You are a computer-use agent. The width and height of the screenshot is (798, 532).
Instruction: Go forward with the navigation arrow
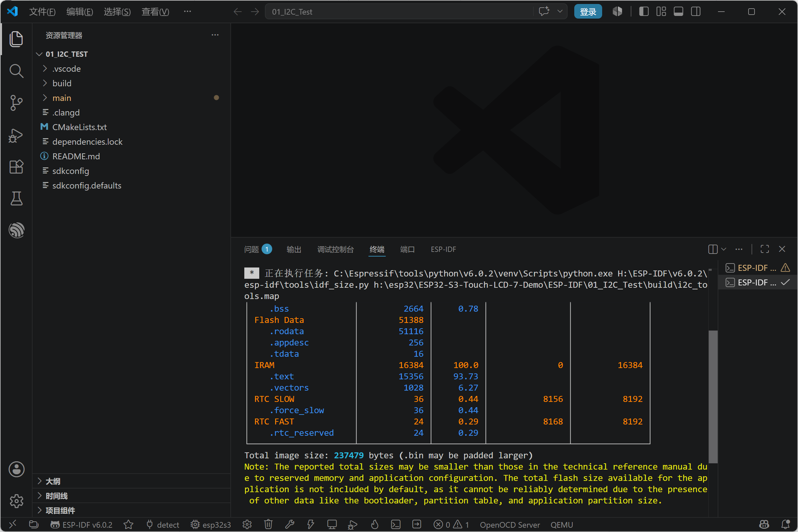(x=255, y=12)
